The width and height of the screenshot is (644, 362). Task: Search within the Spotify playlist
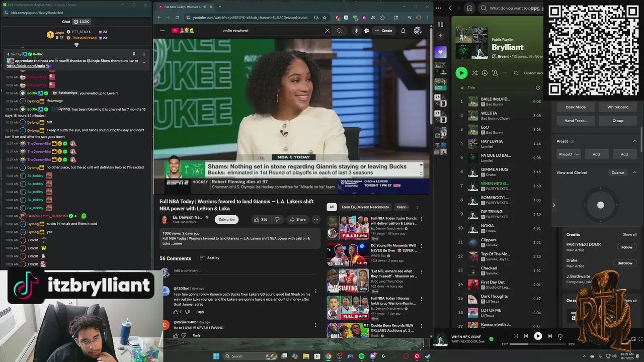516,73
